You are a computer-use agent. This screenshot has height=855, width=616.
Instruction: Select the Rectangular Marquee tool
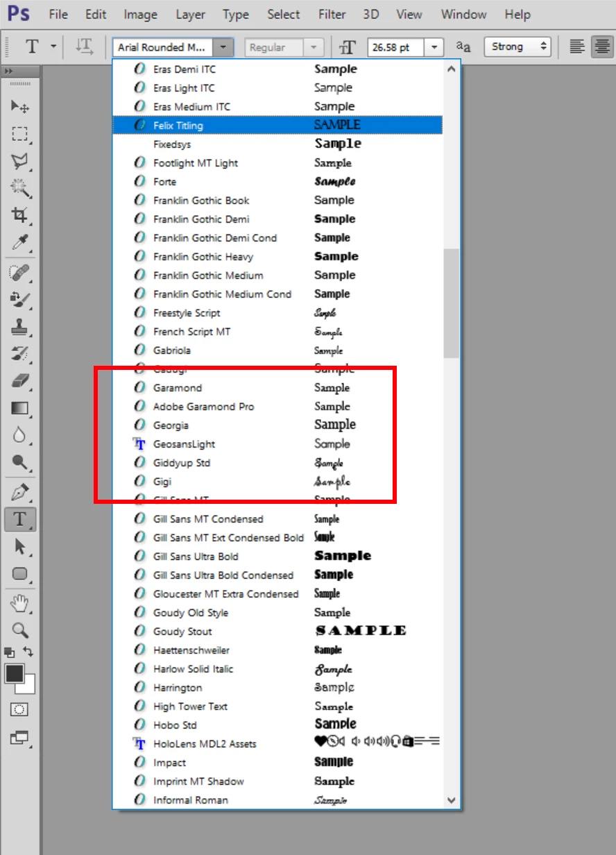tap(20, 134)
